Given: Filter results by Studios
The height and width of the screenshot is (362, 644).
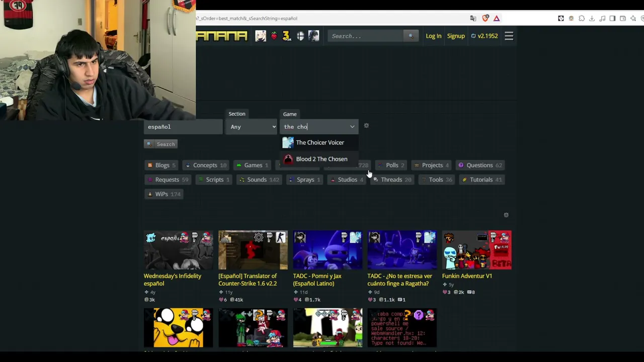Looking at the screenshot, I should point(347,180).
